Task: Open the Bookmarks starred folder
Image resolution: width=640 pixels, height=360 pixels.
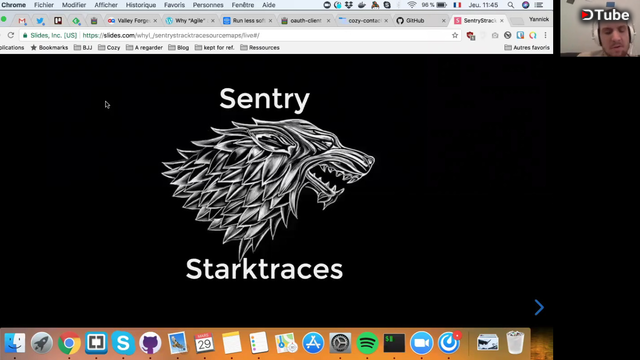Action: click(49, 47)
